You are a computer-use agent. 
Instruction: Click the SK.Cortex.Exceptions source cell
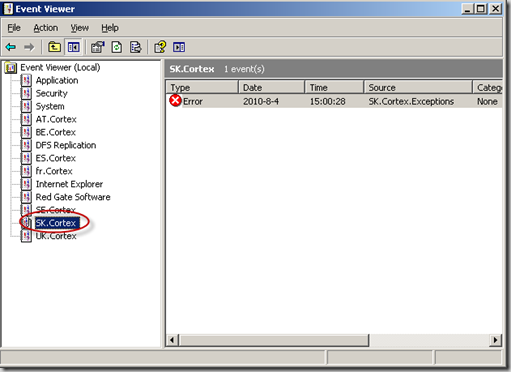click(x=411, y=101)
